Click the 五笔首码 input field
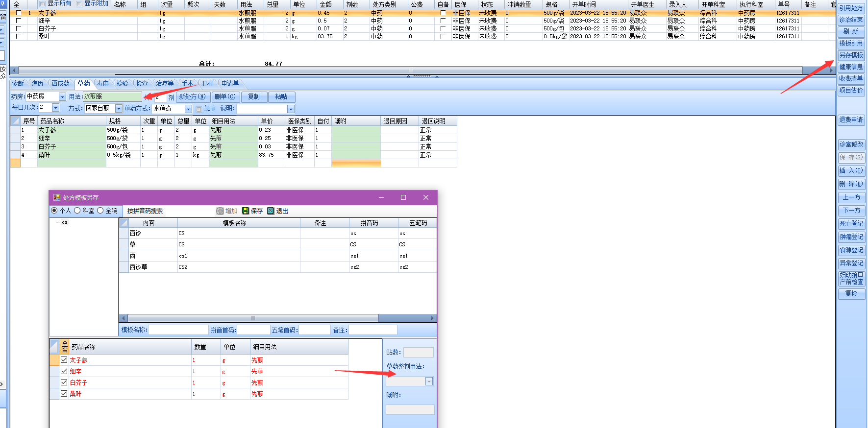The image size is (868, 428). 315,330
